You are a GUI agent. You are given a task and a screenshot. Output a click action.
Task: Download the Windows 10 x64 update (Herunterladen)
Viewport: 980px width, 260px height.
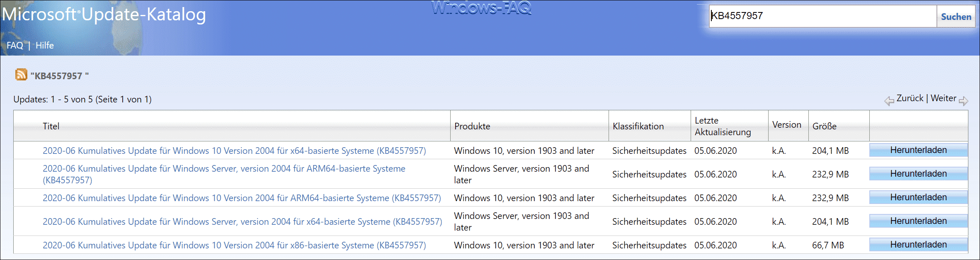pyautogui.click(x=918, y=150)
